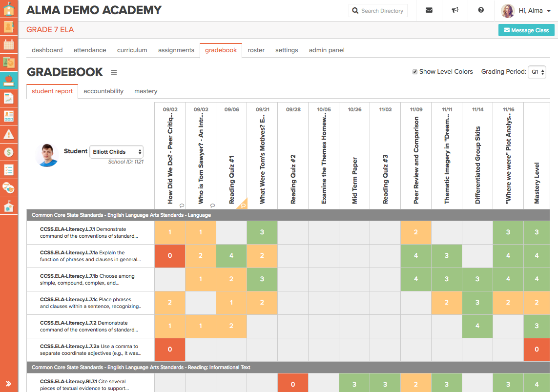Click the apple classes icon in sidebar

(9, 80)
